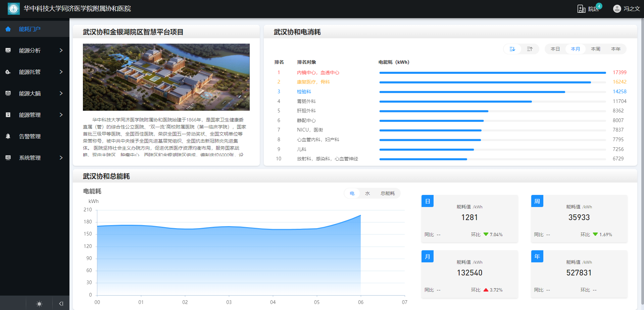The image size is (644, 310).
Task: Collapse the sidebar with the arrow control
Action: [x=61, y=304]
